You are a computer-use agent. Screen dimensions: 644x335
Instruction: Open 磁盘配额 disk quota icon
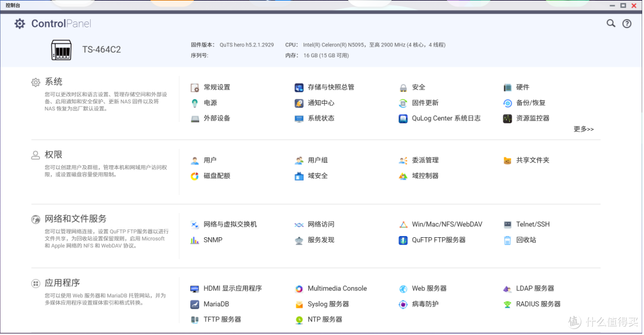(x=194, y=176)
